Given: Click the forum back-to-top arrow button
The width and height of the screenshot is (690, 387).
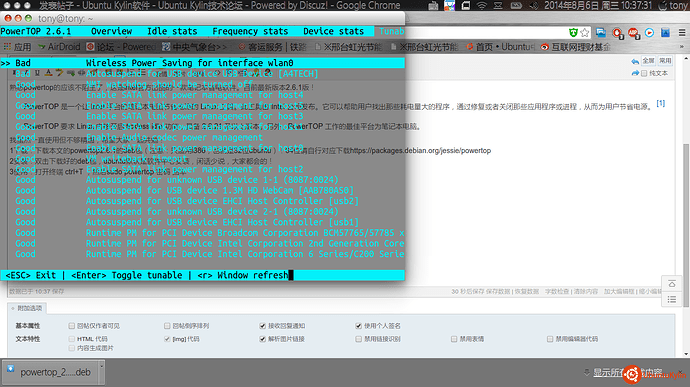Looking at the screenshot, I should [672, 284].
